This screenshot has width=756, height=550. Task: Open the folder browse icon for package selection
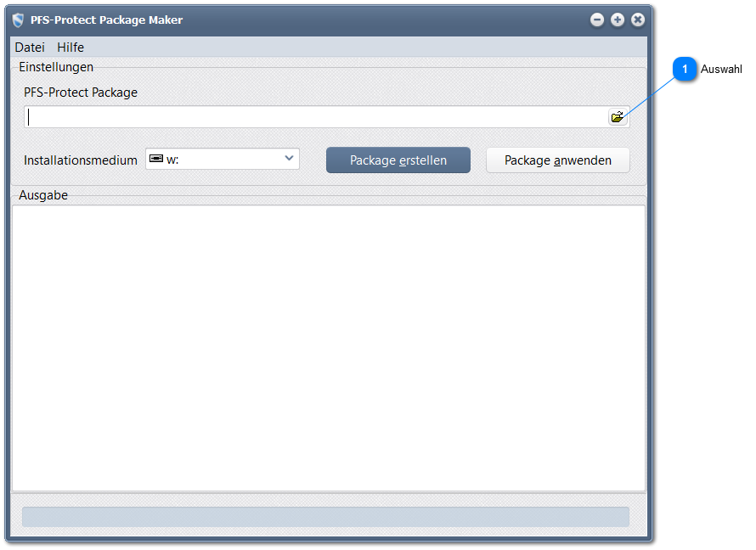(x=618, y=117)
